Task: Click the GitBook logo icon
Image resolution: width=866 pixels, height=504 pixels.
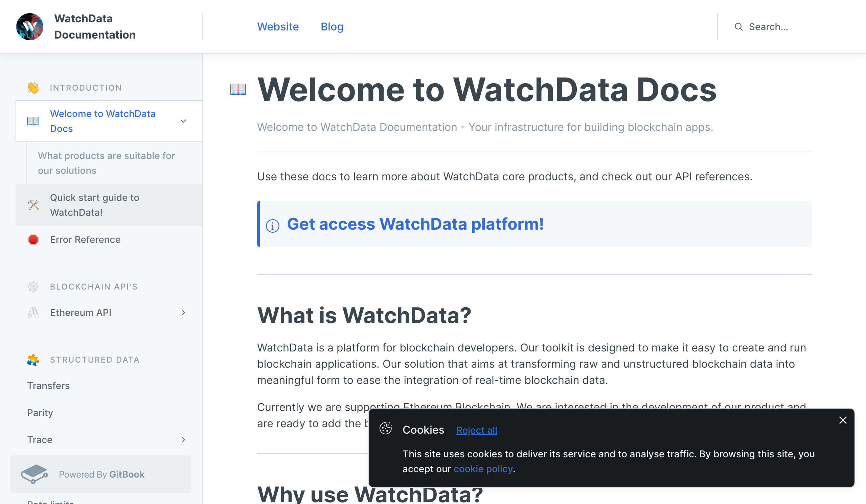Action: click(34, 474)
